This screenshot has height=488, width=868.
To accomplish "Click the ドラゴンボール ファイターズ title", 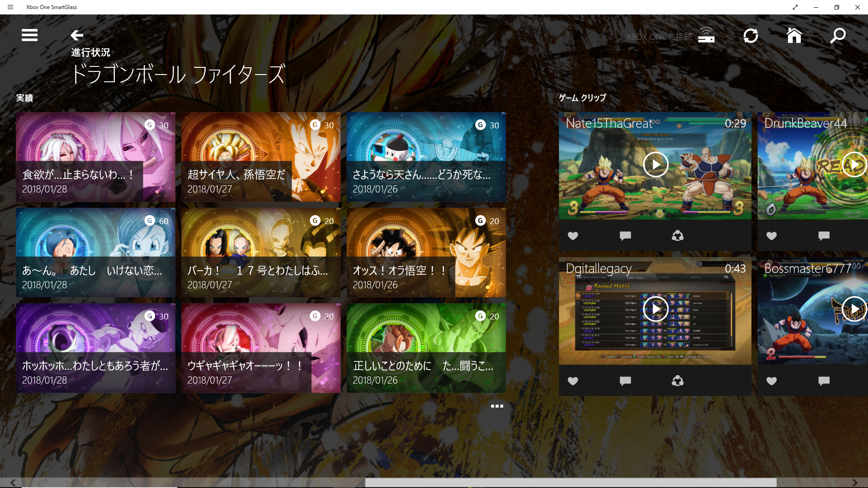I will point(178,74).
